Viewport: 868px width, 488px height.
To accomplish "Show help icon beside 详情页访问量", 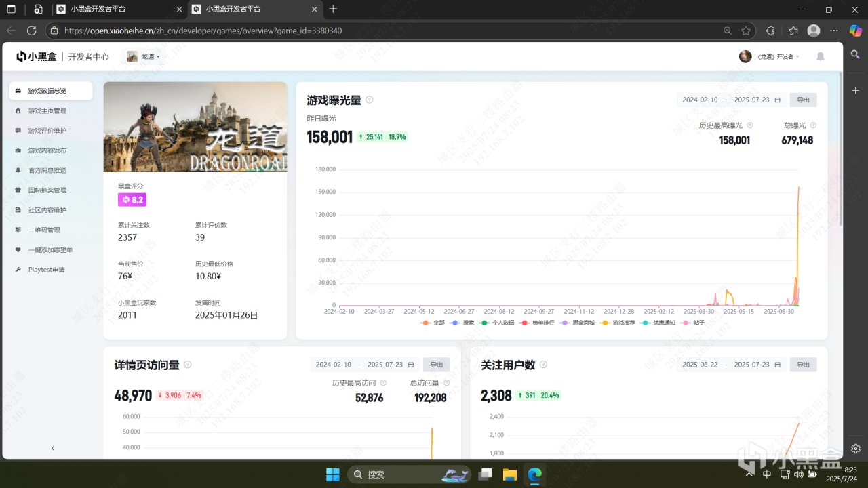I will tap(188, 365).
